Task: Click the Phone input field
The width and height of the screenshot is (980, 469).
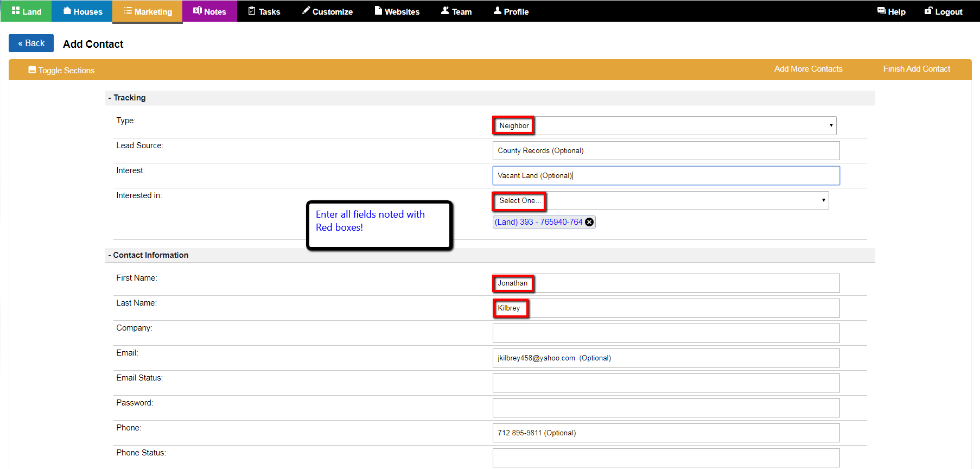Action: pyautogui.click(x=666, y=433)
